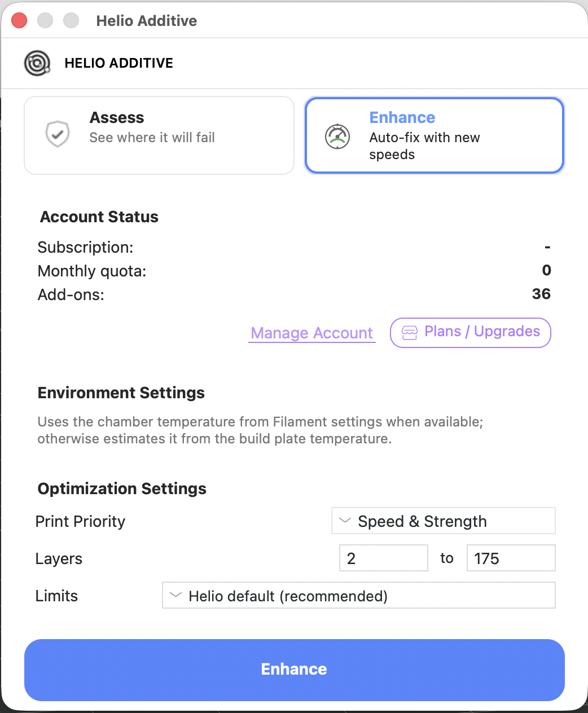Open Plans / Upgrades
The height and width of the screenshot is (713, 588).
coord(482,332)
